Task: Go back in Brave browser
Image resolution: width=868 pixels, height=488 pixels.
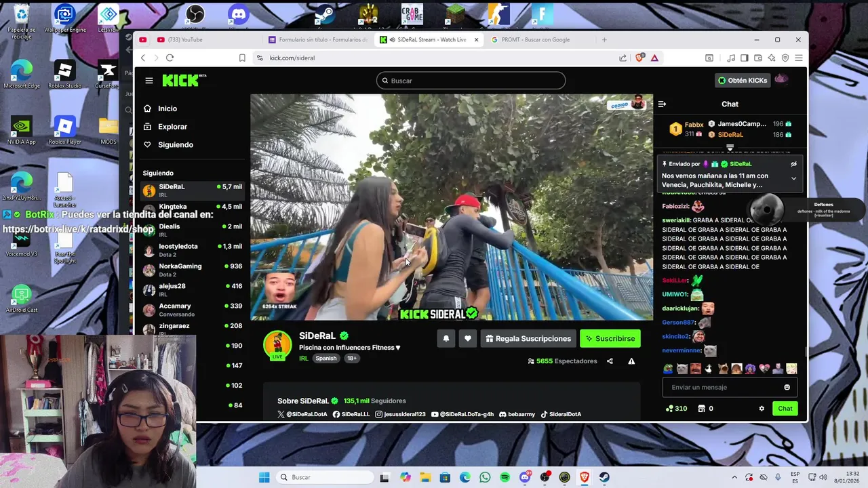Action: click(142, 58)
